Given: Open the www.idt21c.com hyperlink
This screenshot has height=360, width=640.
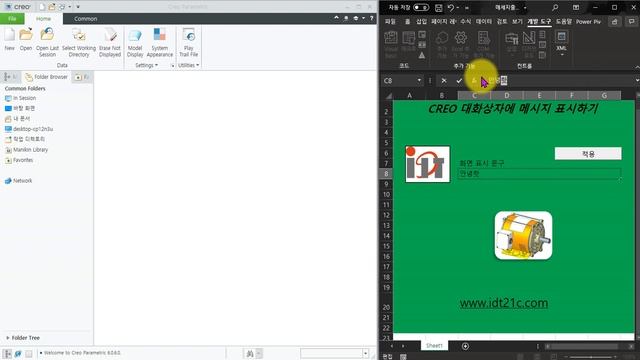Looking at the screenshot, I should (x=504, y=303).
